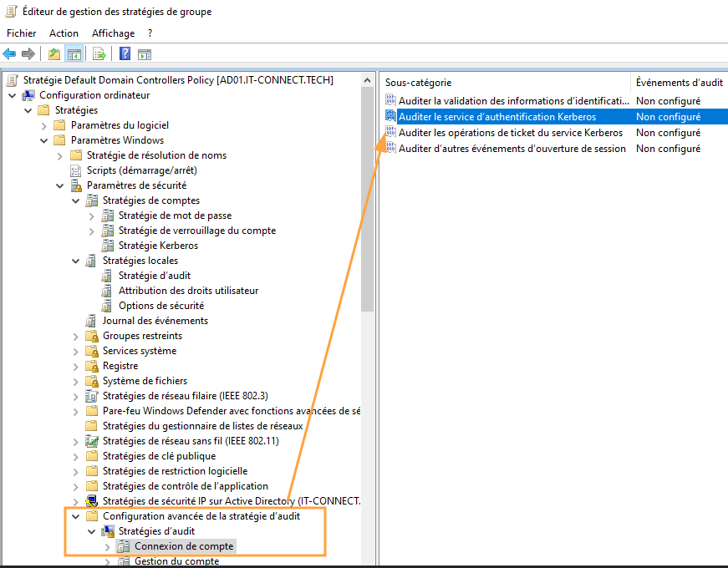Select Stratégies du gestionnaire de listes de réseaux
The image size is (728, 568).
click(x=203, y=425)
